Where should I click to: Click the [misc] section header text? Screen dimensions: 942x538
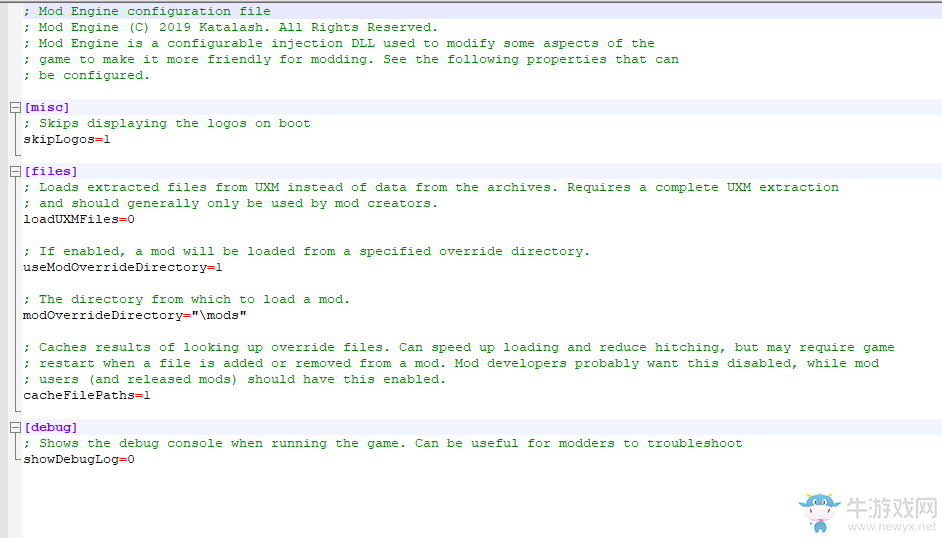pos(47,107)
